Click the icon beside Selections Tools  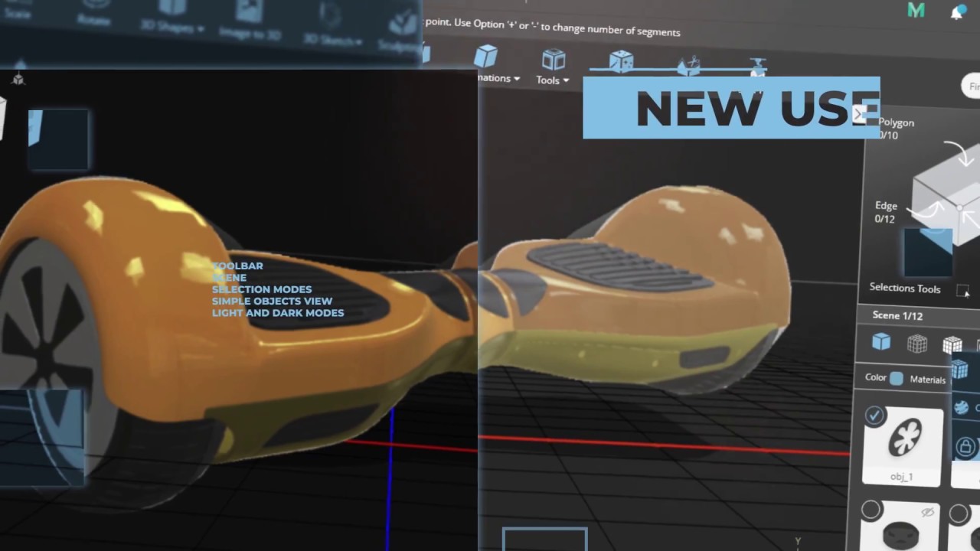[962, 291]
